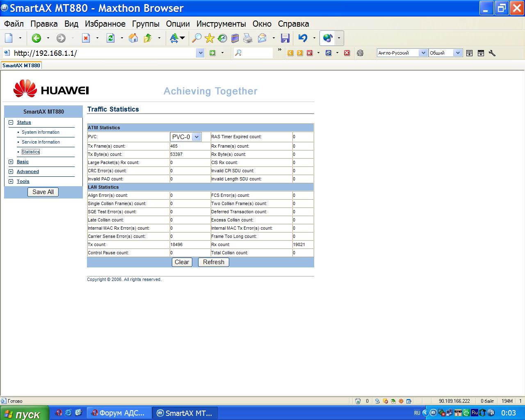Click the next tab orange arrow icon
Viewport: 525px width, 420px height.
pos(300,52)
